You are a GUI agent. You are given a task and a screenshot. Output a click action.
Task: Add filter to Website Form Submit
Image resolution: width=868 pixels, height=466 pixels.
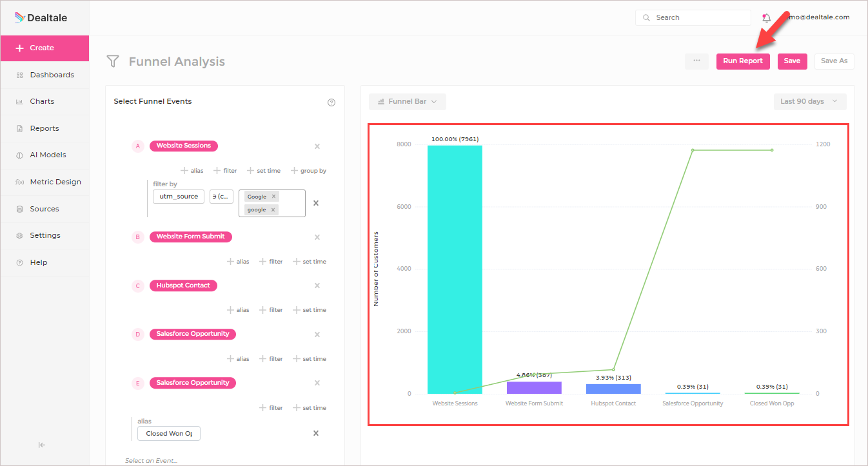coord(271,262)
